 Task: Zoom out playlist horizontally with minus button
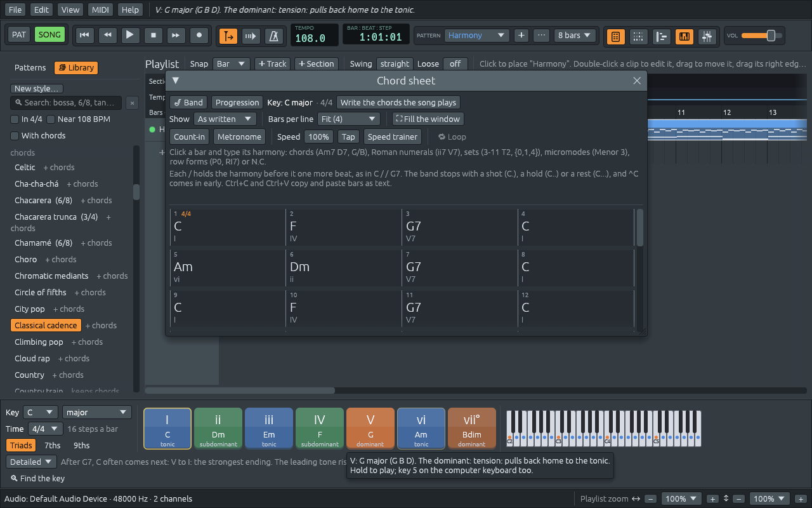point(651,499)
